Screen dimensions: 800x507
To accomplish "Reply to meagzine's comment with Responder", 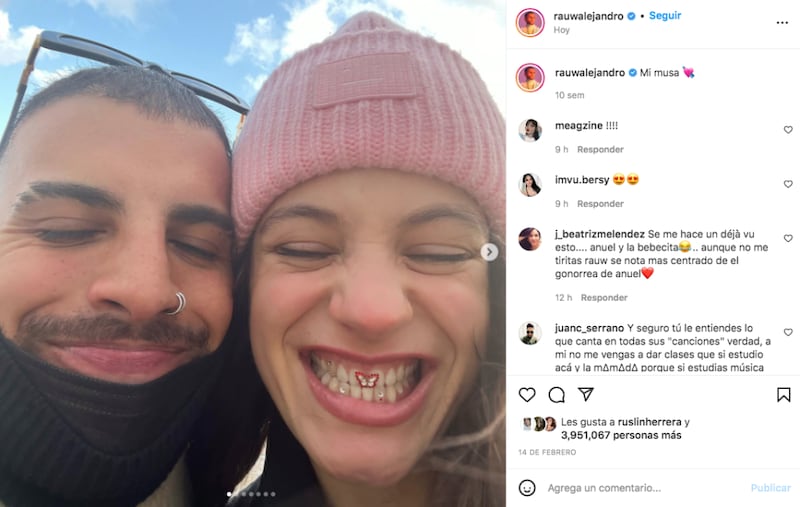I will (x=600, y=149).
